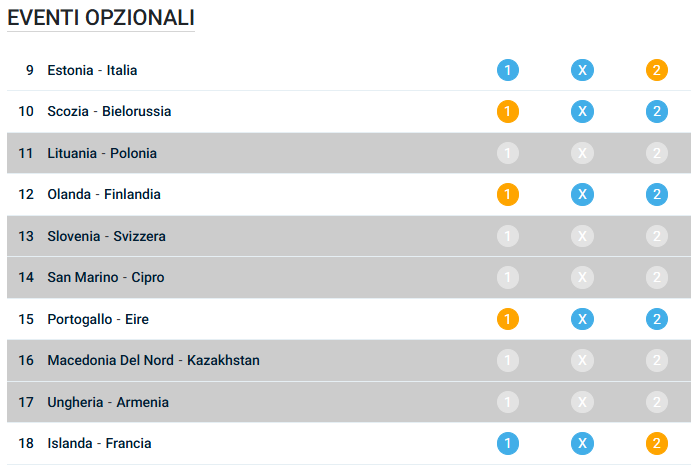The image size is (691, 470).
Task: Choose draw X for Portogallo - Eire
Action: [x=582, y=319]
